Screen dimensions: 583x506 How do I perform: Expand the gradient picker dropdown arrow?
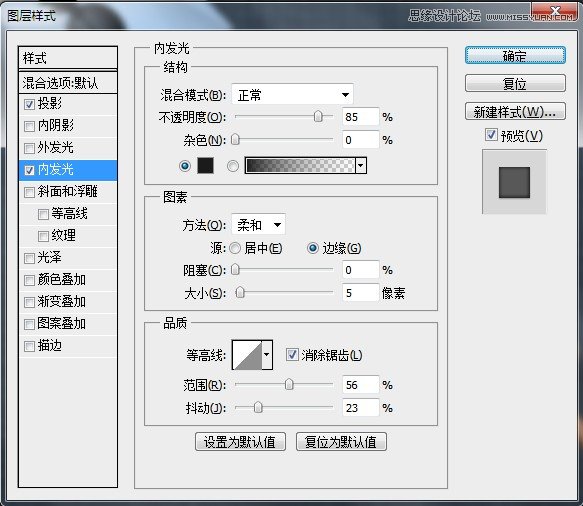tap(361, 165)
